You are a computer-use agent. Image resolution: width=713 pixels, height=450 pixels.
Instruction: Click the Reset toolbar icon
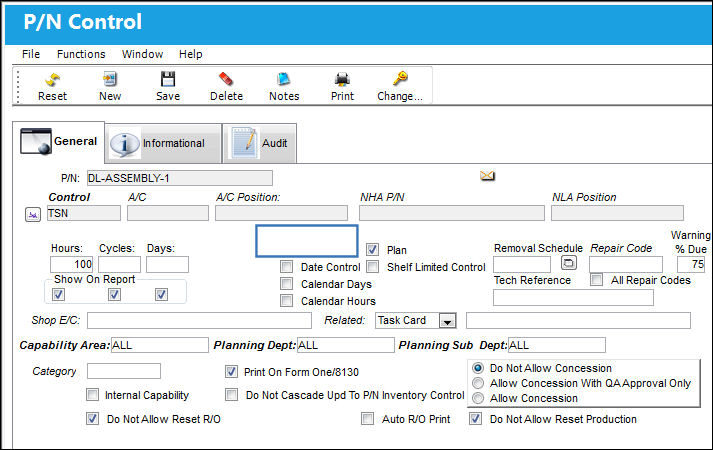click(52, 80)
